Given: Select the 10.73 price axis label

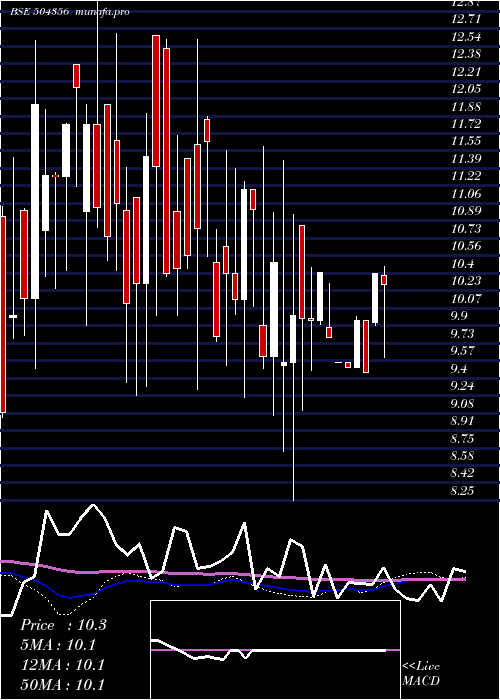Looking at the screenshot, I should (x=466, y=229).
